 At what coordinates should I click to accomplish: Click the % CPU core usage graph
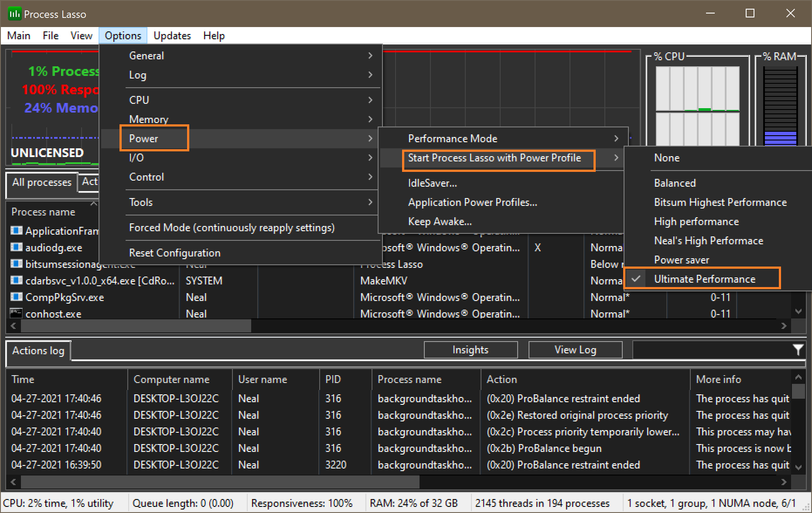click(698, 106)
